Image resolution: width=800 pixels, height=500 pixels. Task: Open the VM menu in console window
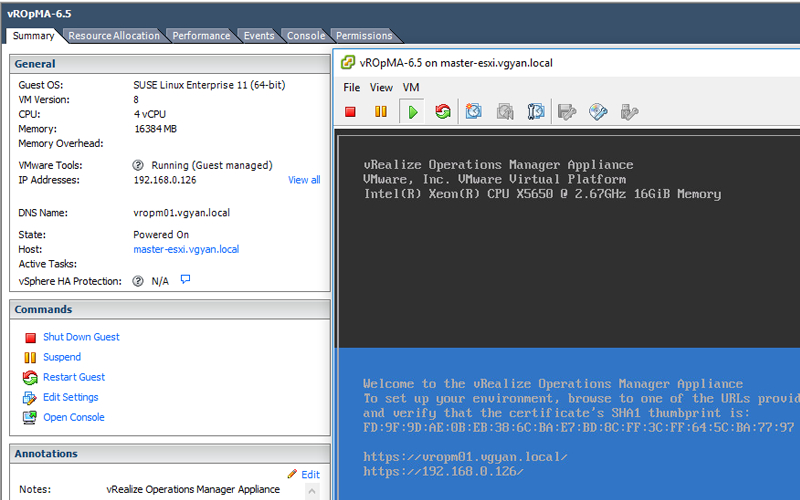pyautogui.click(x=411, y=88)
